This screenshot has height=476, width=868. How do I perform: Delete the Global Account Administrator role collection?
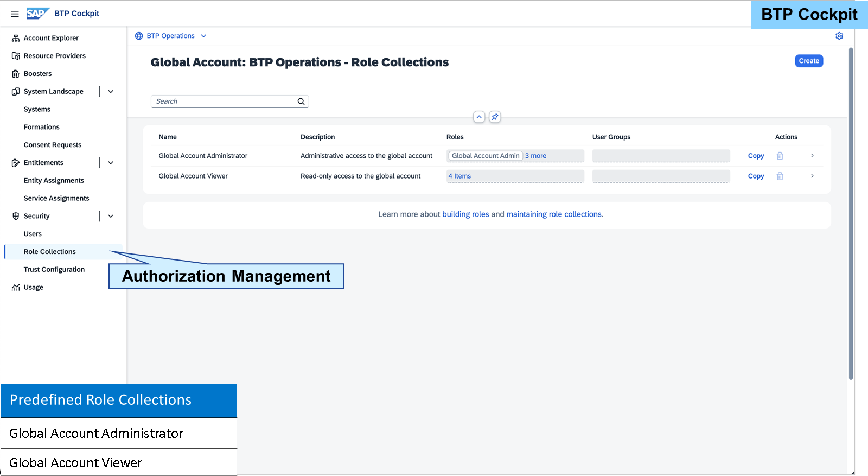780,156
